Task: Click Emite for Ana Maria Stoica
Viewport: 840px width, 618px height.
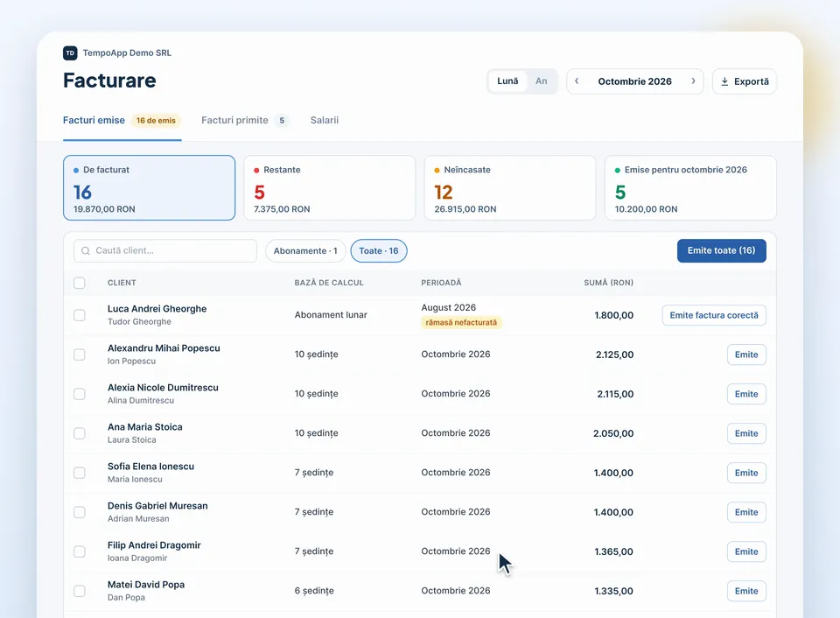Action: (746, 433)
